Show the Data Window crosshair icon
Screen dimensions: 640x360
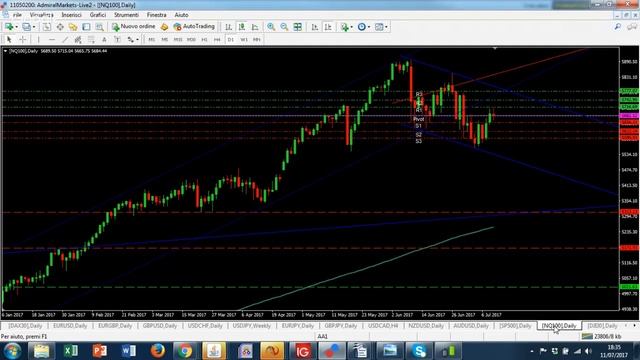[60, 27]
